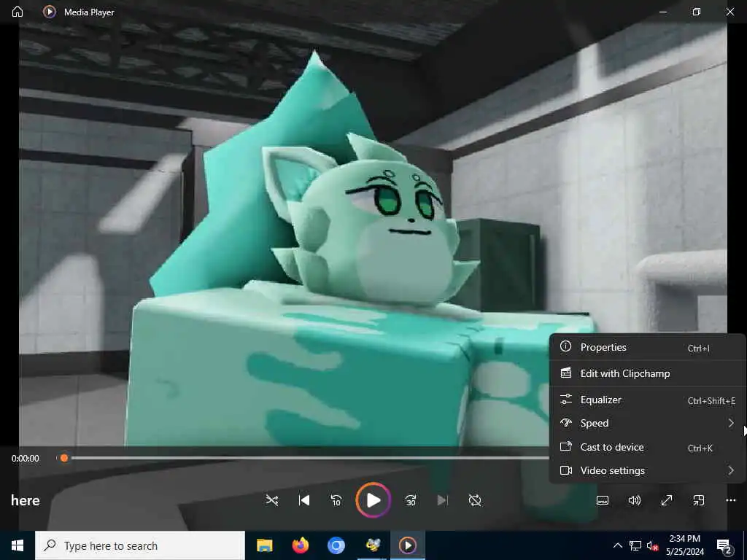Open the notification center

pyautogui.click(x=725, y=545)
